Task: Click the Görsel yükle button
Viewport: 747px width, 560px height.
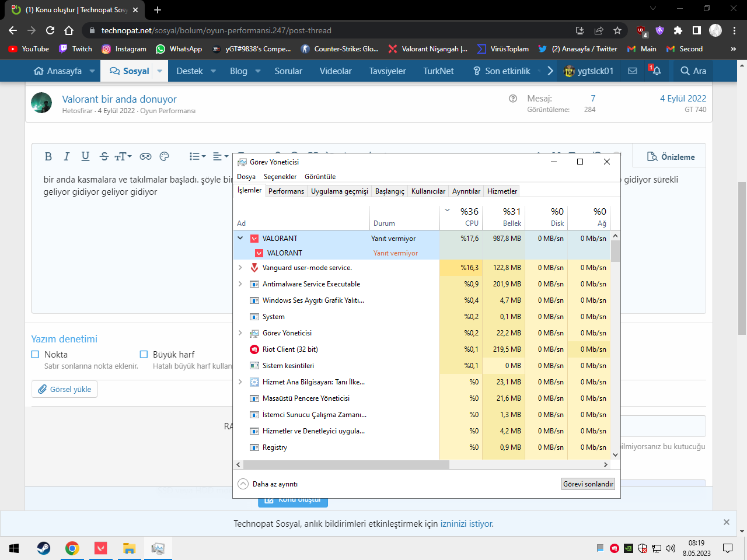Action: pyautogui.click(x=64, y=389)
